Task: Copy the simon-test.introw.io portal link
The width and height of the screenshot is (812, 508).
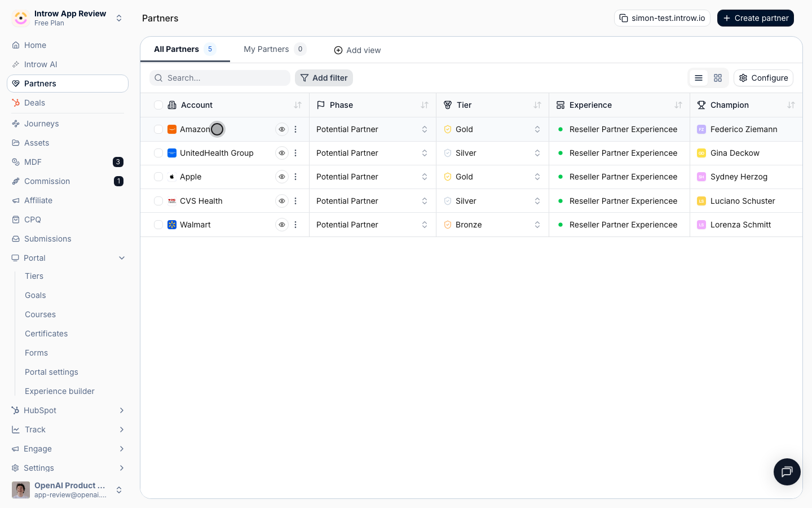Action: 662,18
